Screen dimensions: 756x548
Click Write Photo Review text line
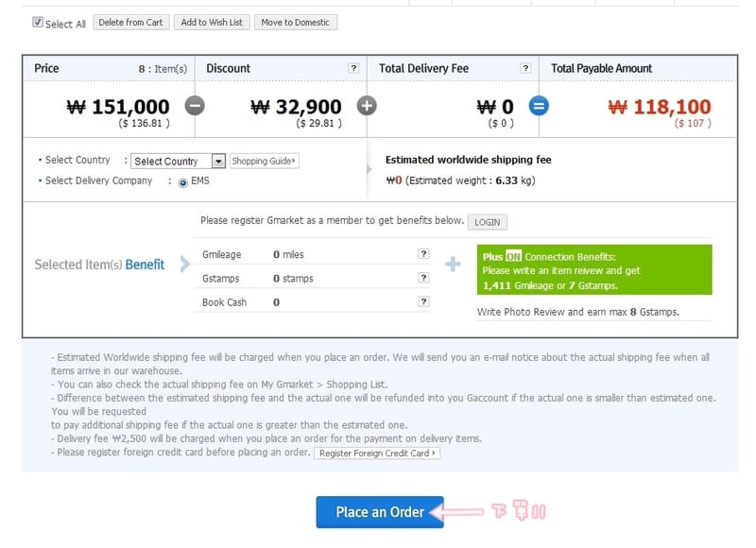tap(578, 312)
